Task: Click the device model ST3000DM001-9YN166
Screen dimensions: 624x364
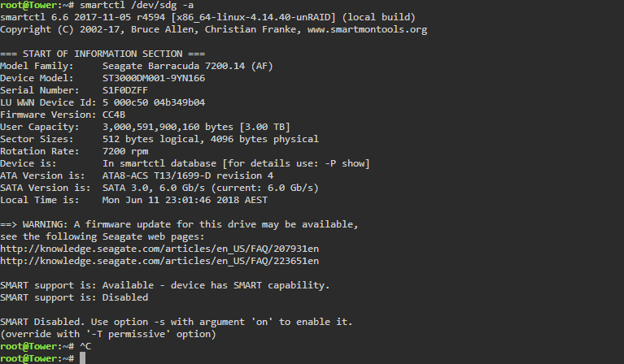Action: pyautogui.click(x=154, y=78)
